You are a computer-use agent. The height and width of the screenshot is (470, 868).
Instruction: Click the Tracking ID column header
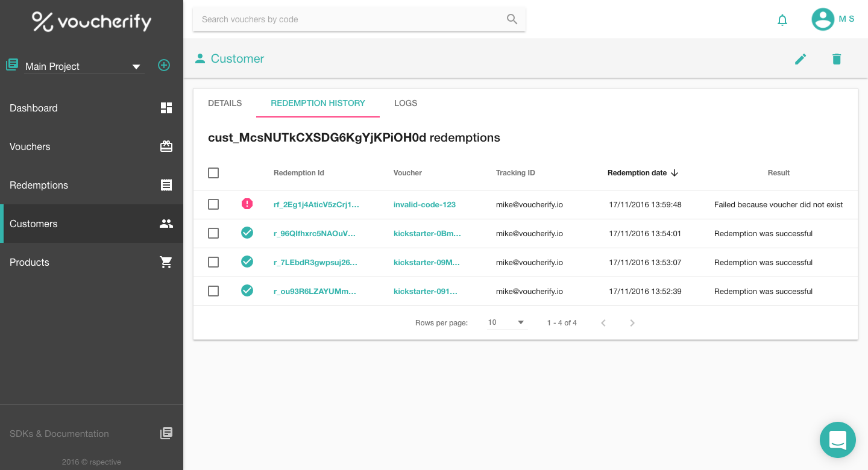[x=515, y=173]
